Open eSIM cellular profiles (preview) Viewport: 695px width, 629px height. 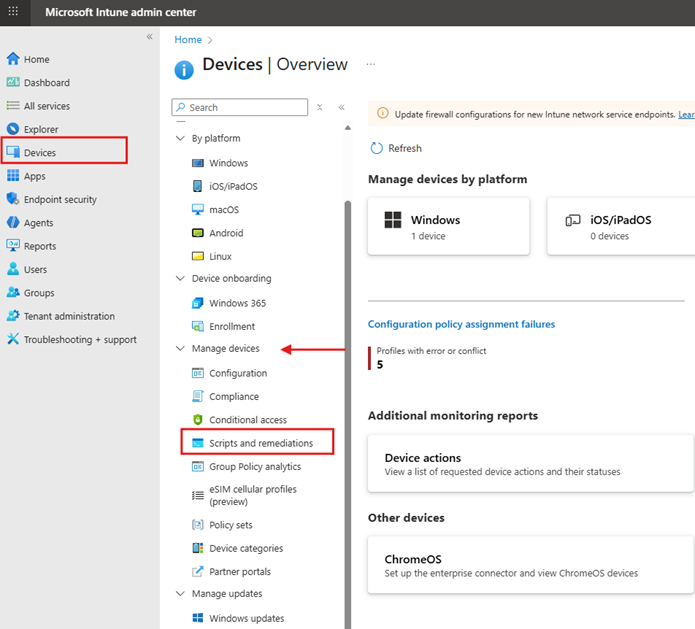tap(253, 495)
